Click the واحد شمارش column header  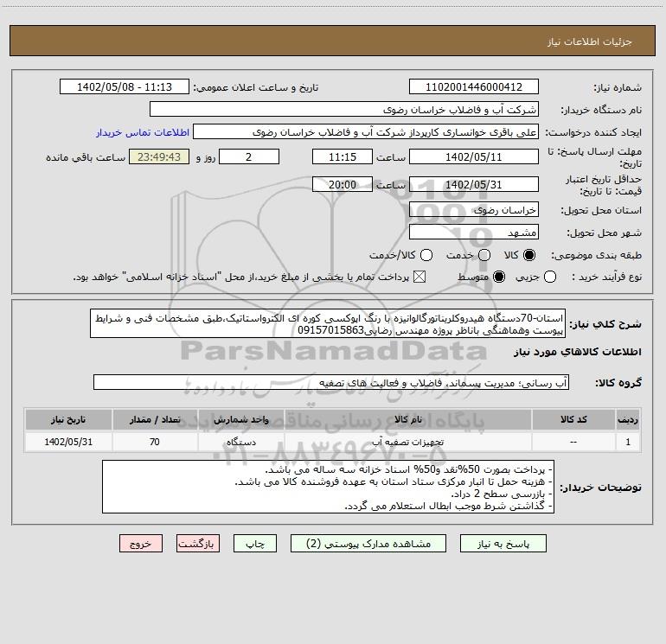point(240,419)
